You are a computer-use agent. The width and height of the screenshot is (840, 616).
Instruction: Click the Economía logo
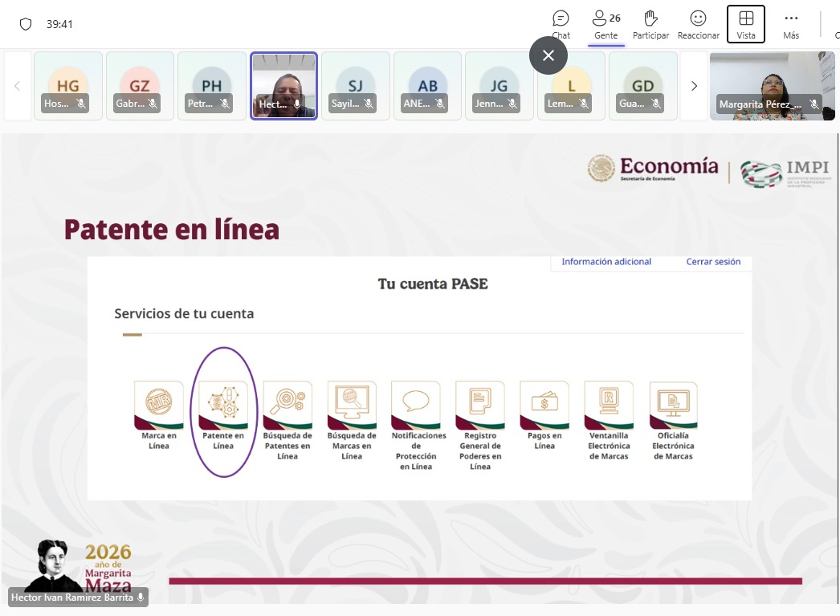click(x=653, y=168)
